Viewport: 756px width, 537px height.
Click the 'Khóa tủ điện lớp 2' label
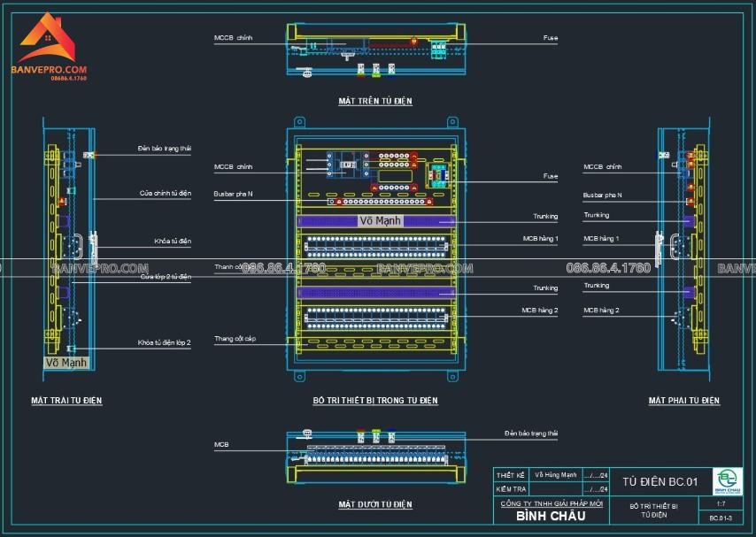tap(164, 342)
